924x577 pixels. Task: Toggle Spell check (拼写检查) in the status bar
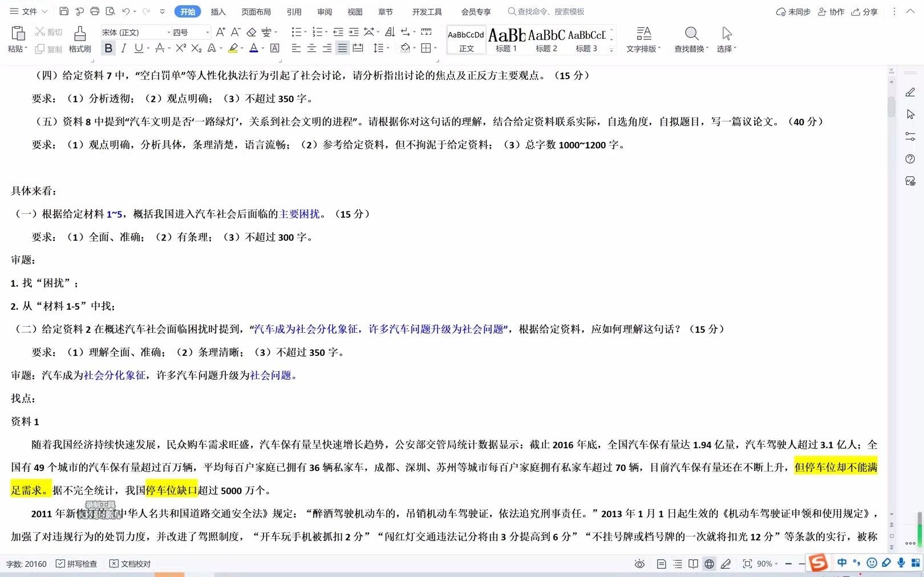[76, 564]
